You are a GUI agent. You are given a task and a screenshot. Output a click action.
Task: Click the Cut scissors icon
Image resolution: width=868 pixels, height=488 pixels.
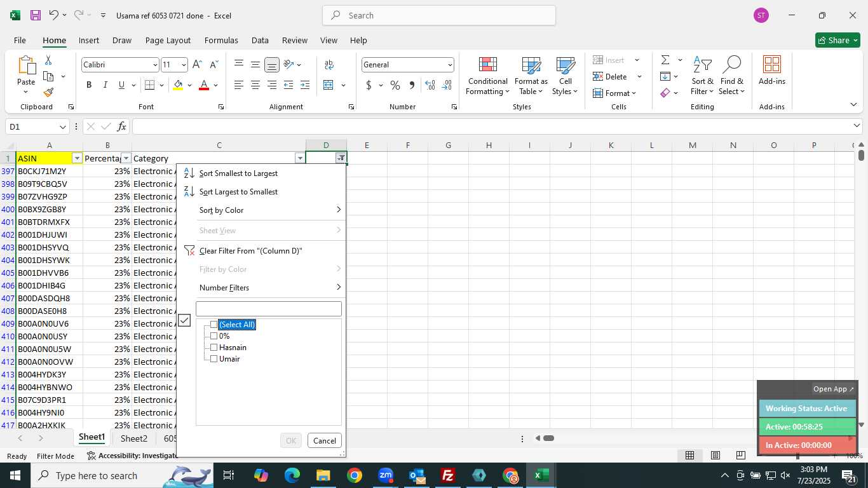tap(48, 60)
